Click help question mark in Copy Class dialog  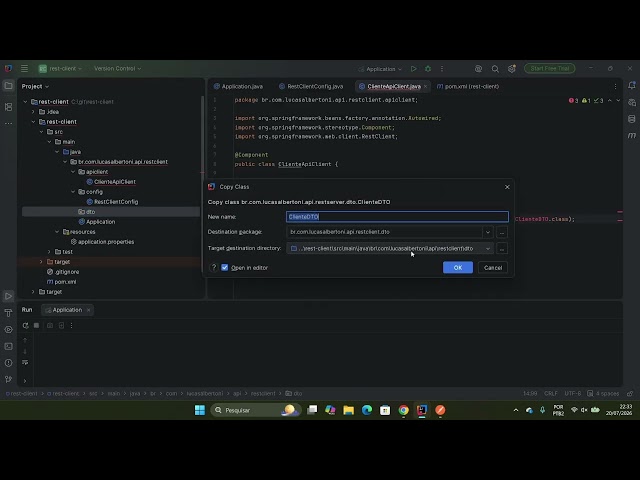point(213,267)
